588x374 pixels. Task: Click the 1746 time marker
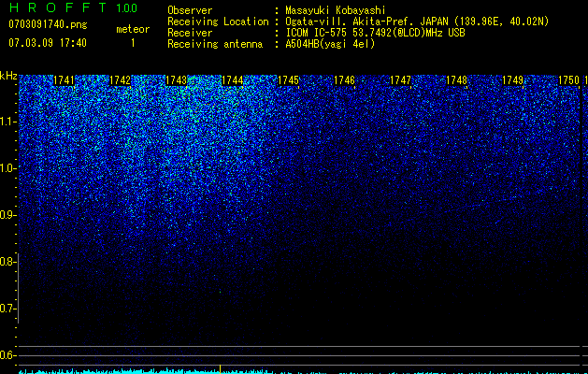point(345,80)
